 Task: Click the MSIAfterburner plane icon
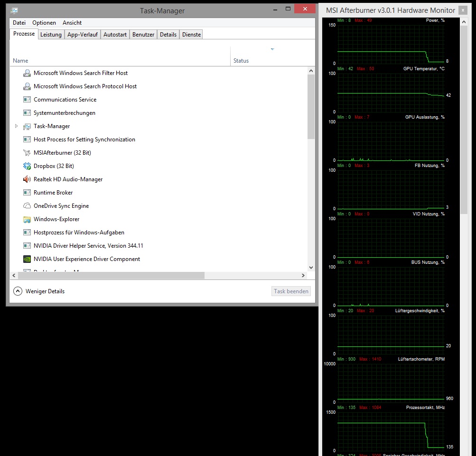[27, 153]
